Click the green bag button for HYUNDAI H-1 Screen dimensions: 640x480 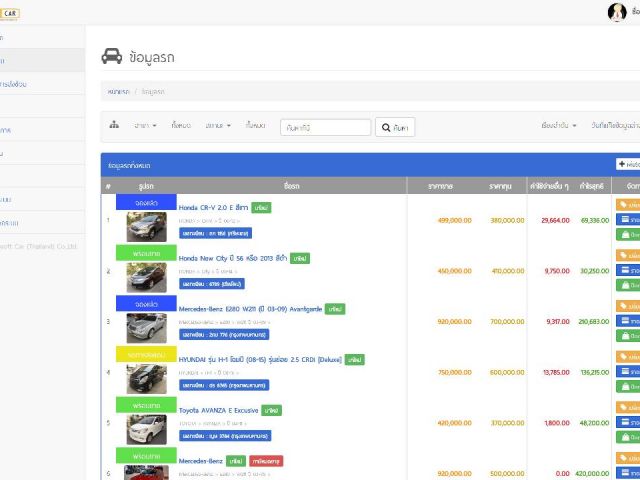628,387
